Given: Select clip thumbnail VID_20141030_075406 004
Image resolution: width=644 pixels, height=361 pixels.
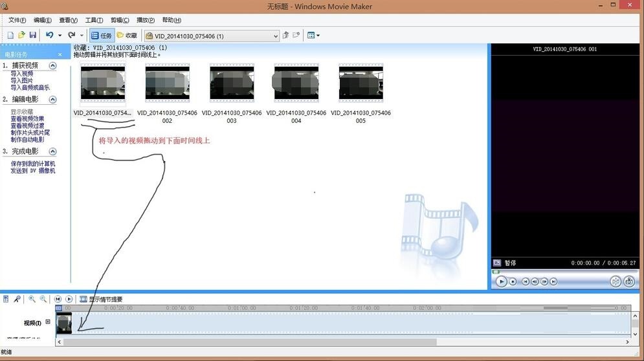Looking at the screenshot, I should pyautogui.click(x=296, y=83).
